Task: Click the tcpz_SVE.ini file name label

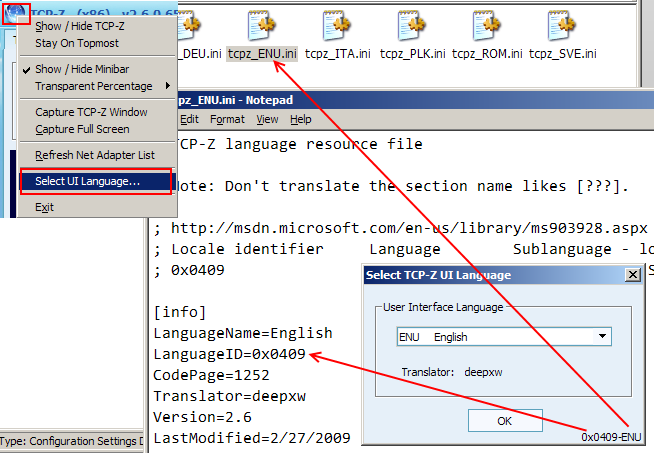Action: 563,54
